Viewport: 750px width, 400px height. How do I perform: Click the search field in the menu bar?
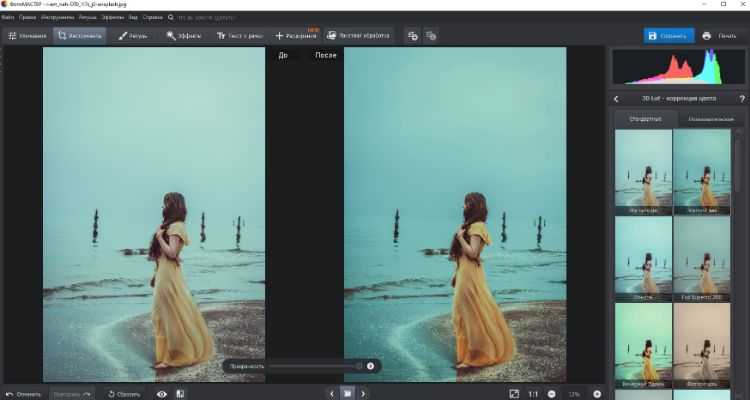[206, 17]
